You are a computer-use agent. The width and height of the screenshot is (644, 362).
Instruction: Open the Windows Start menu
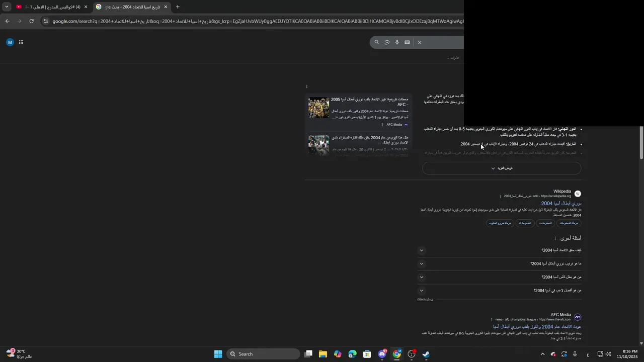coord(218,354)
